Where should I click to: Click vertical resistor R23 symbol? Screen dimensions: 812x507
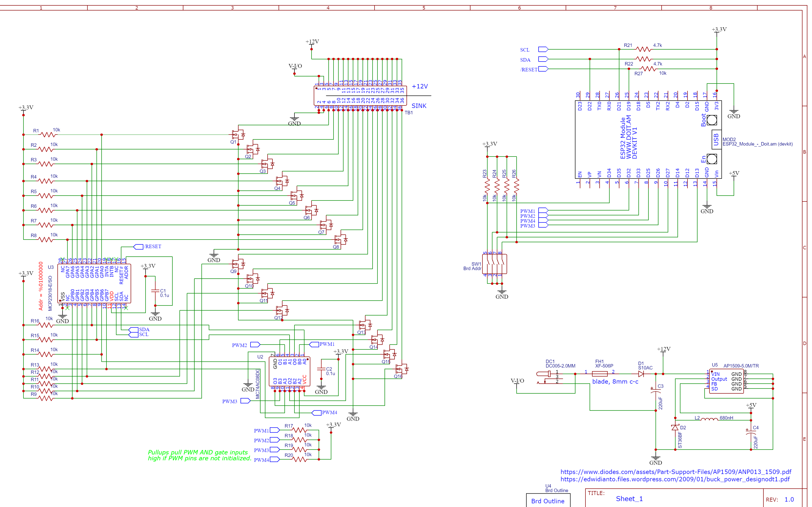pyautogui.click(x=487, y=185)
